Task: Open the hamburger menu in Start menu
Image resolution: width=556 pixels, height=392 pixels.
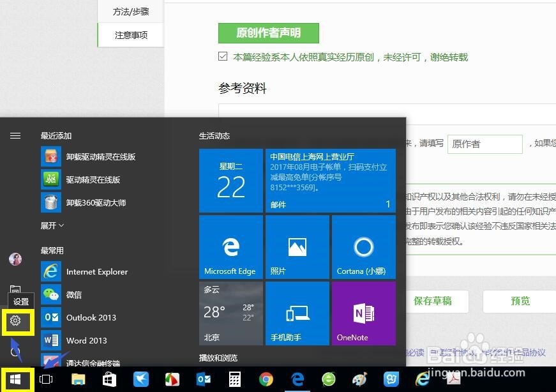Action: (x=15, y=135)
